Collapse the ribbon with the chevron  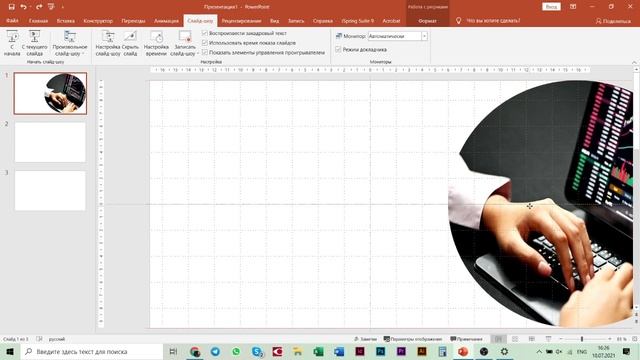click(634, 62)
